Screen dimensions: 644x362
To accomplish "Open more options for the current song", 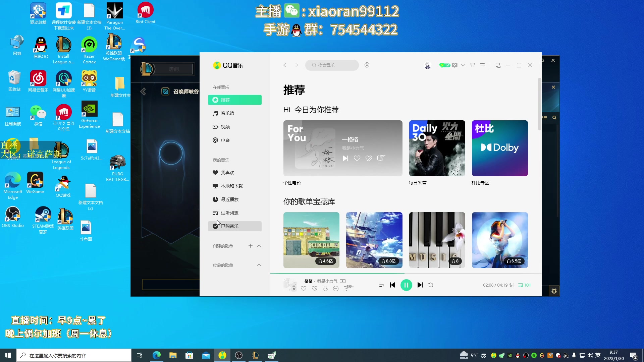I will pos(336,289).
